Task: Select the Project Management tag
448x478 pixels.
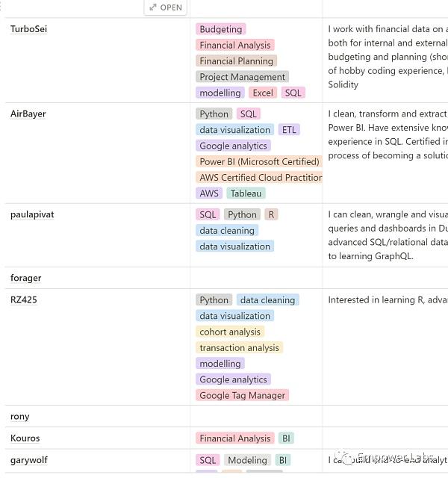Action: (242, 77)
